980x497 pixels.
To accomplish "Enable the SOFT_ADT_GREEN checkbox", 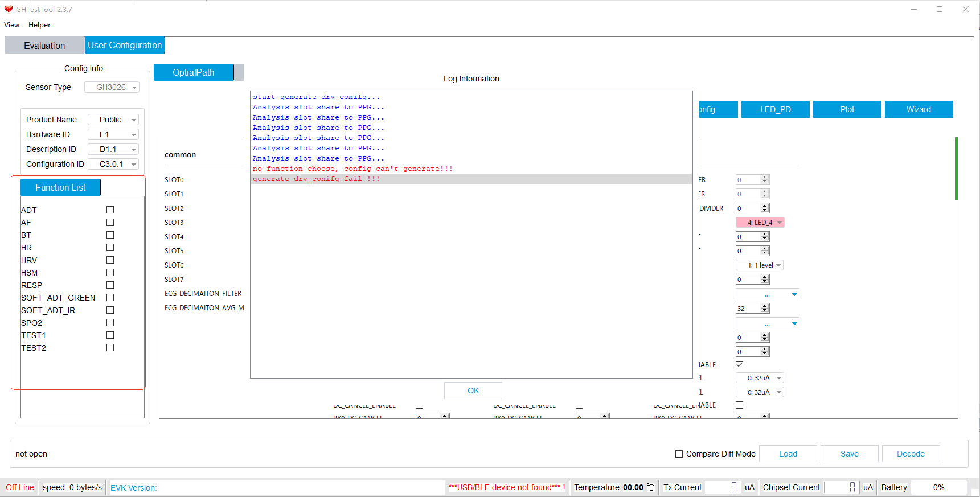I will [110, 298].
